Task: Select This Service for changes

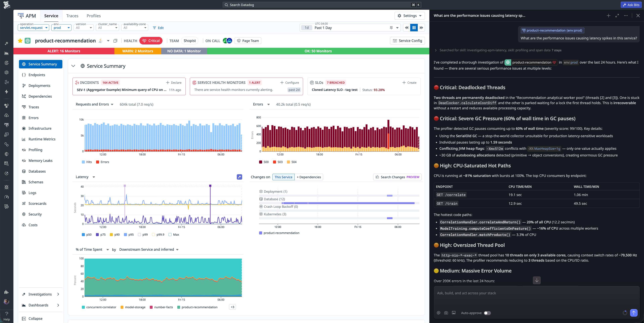Action: (283, 177)
